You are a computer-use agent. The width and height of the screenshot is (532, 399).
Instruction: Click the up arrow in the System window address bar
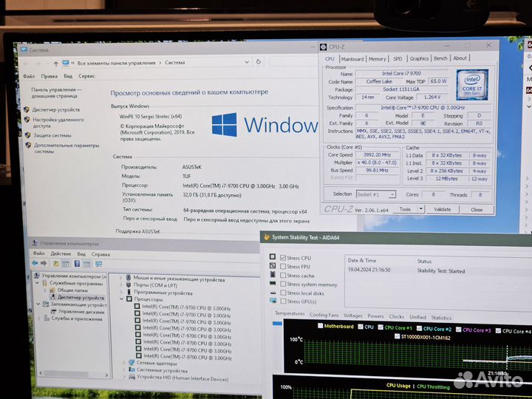[x=56, y=63]
